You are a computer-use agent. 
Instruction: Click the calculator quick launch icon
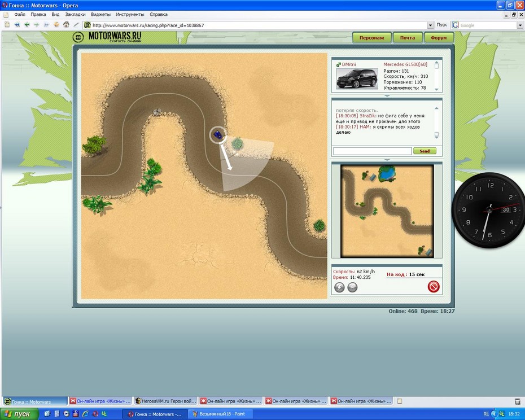56,414
